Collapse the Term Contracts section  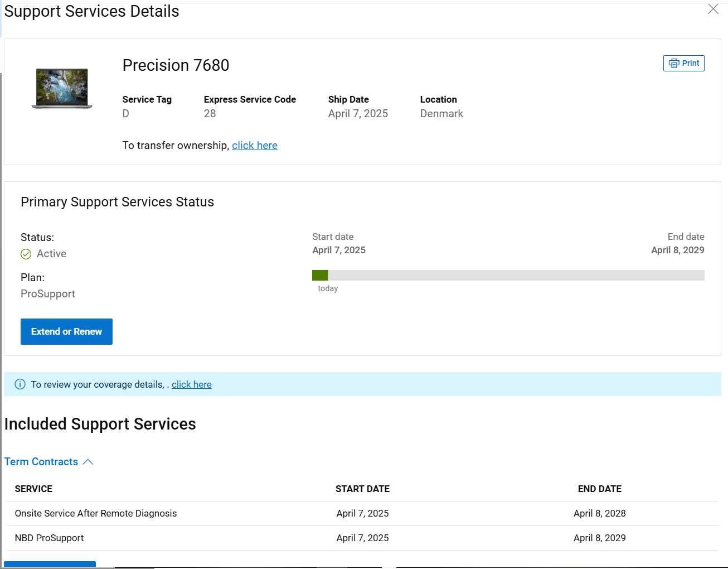(x=49, y=461)
